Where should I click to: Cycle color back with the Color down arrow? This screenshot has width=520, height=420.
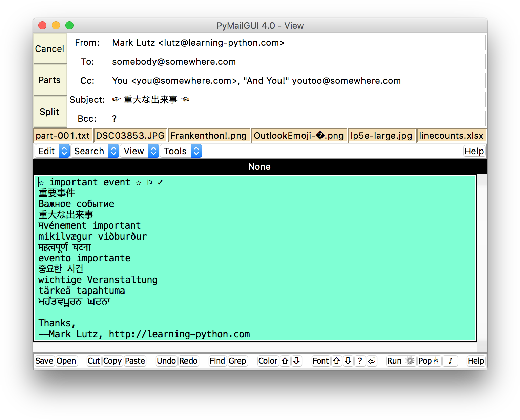tap(296, 361)
